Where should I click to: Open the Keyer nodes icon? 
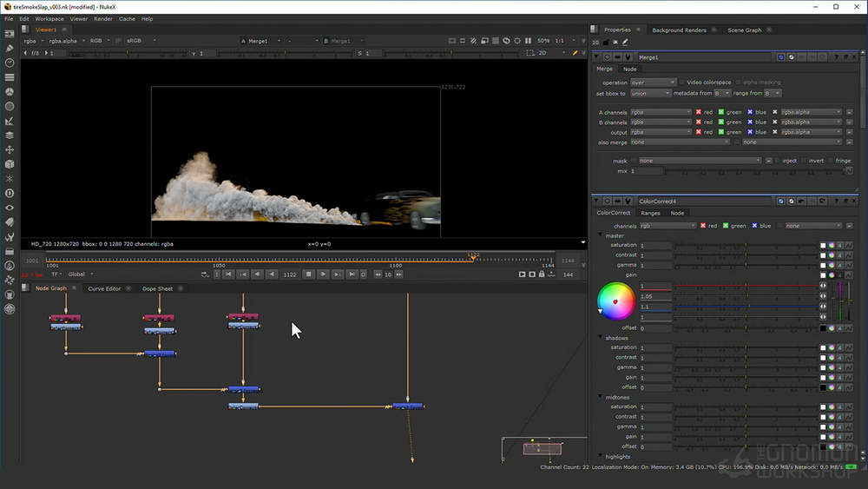tap(10, 121)
